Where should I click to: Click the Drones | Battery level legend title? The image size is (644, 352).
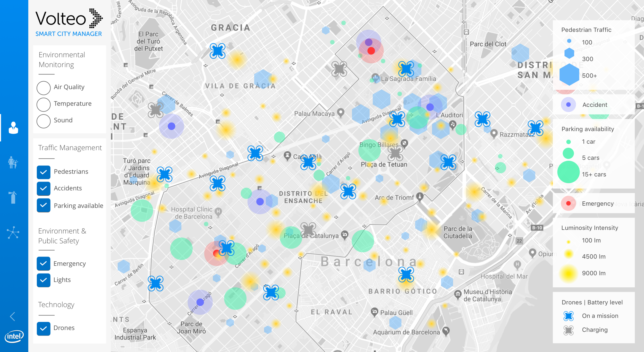click(x=592, y=302)
